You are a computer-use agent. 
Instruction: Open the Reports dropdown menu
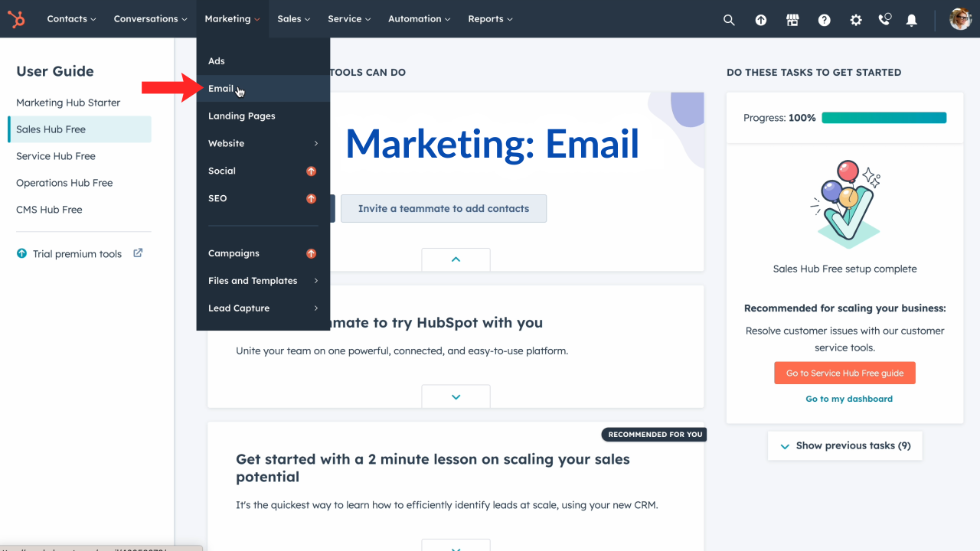click(490, 19)
